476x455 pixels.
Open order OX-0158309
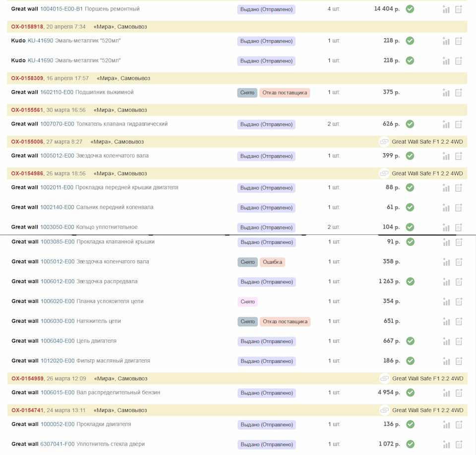click(x=27, y=78)
